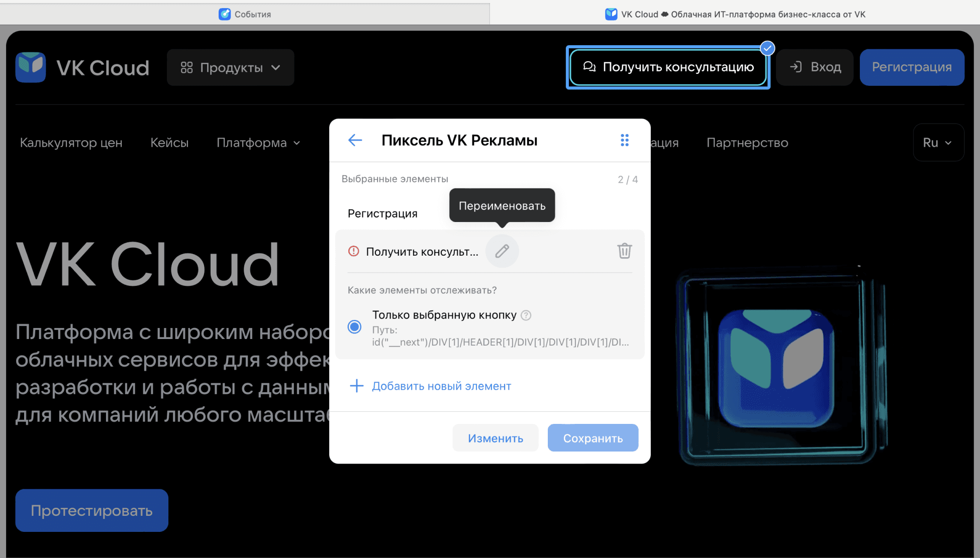The image size is (980, 558).
Task: Delete the element using the trash icon
Action: pos(625,251)
